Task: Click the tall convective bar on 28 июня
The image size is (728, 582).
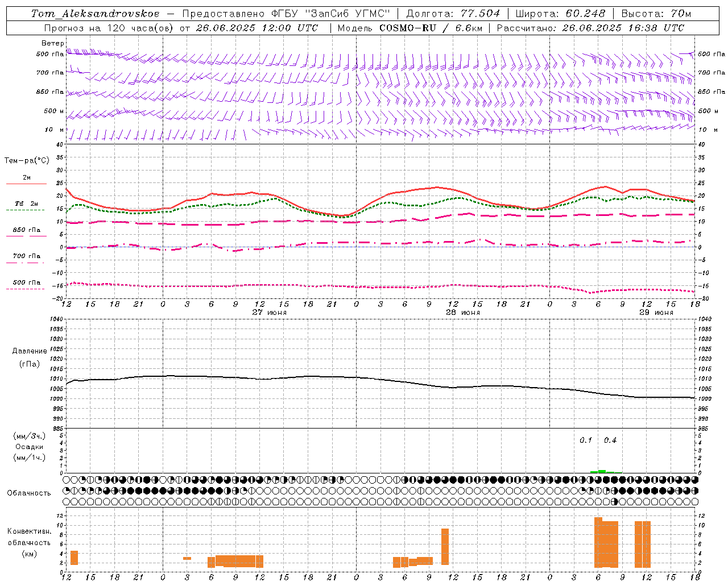Action: click(445, 546)
